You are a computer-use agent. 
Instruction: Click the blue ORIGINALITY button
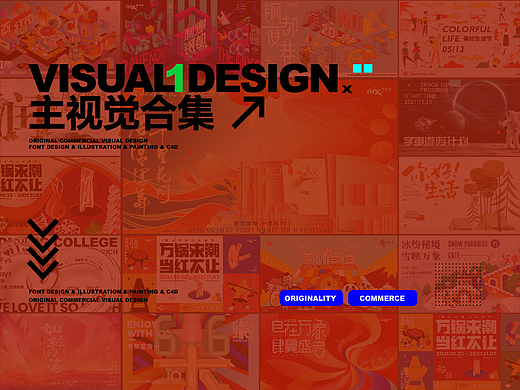(x=311, y=298)
